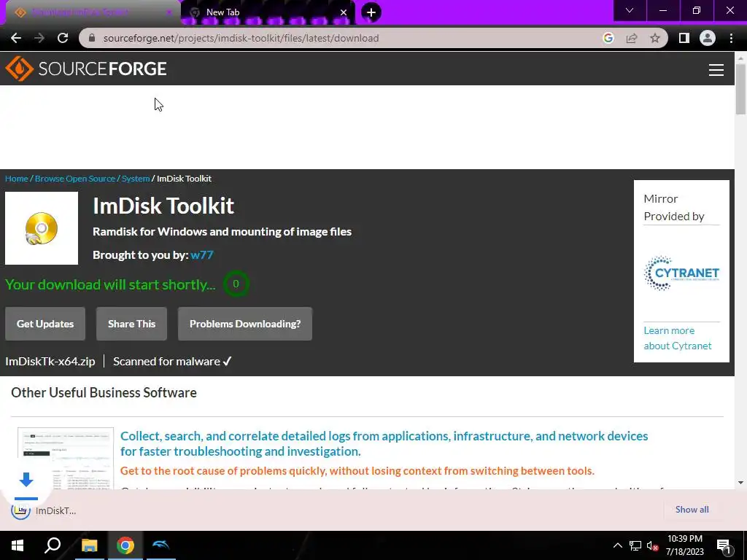747x560 pixels.
Task: Click 'Other Useful Business Software' heading
Action: coord(104,392)
